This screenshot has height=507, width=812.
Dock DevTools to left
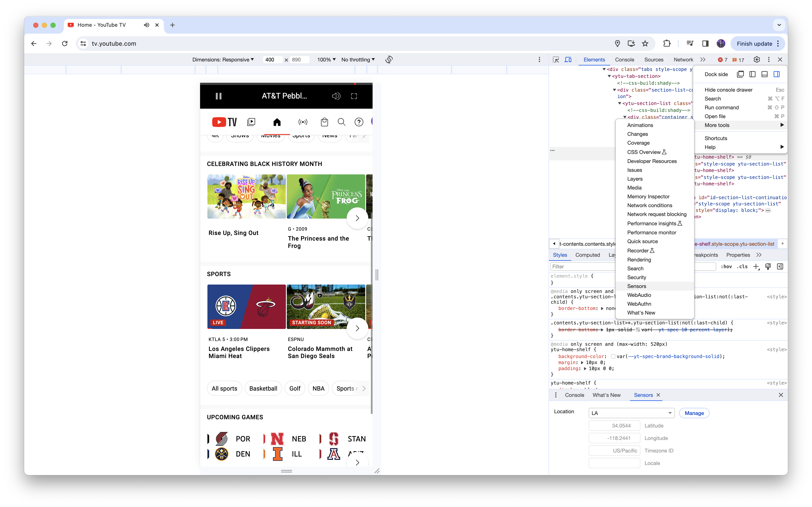[752, 74]
